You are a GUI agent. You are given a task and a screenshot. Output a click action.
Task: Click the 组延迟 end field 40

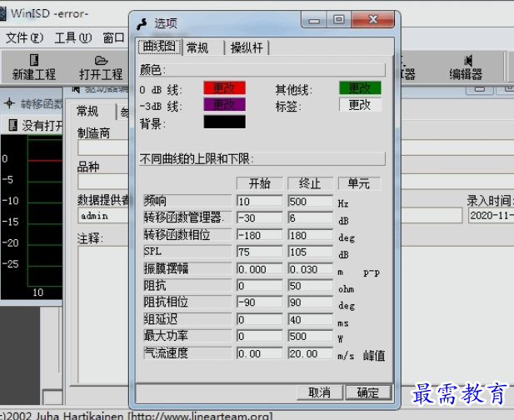[x=310, y=319]
